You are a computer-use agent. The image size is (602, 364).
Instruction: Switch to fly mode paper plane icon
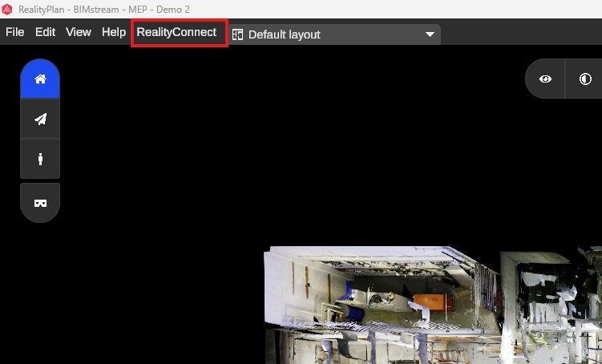click(x=40, y=119)
